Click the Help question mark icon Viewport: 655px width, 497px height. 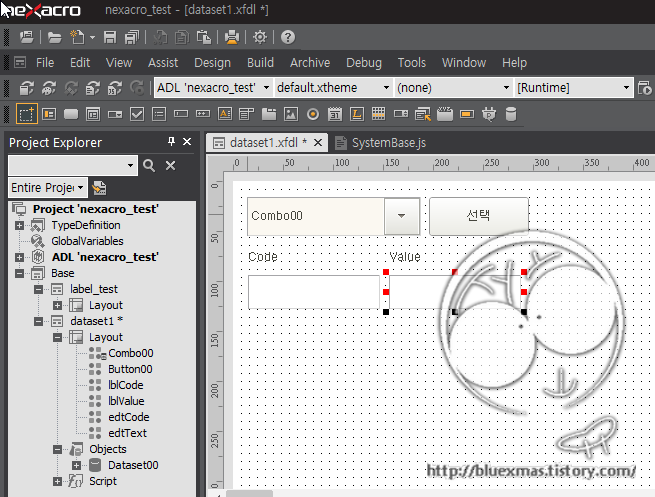288,37
